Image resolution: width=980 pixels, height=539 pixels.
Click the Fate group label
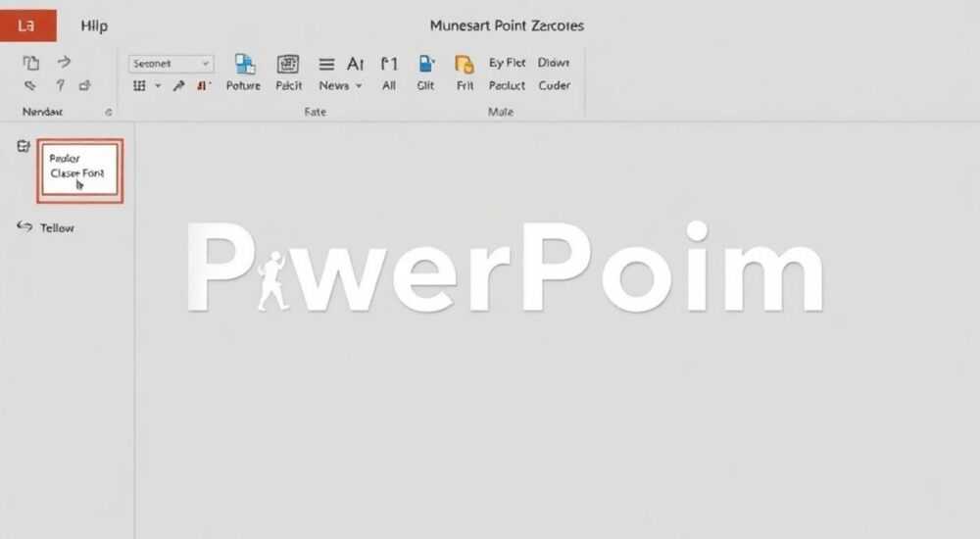coord(315,112)
